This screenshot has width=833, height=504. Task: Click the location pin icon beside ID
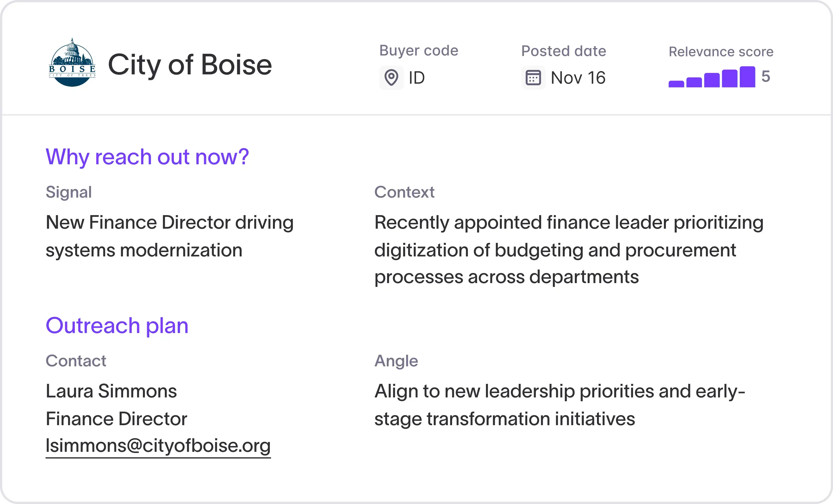point(391,78)
